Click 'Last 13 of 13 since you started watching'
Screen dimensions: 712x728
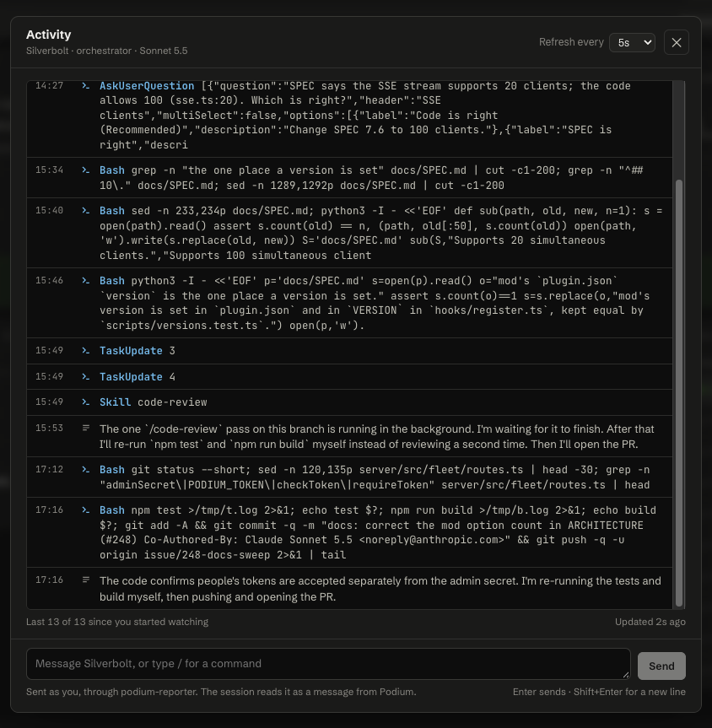point(117,622)
